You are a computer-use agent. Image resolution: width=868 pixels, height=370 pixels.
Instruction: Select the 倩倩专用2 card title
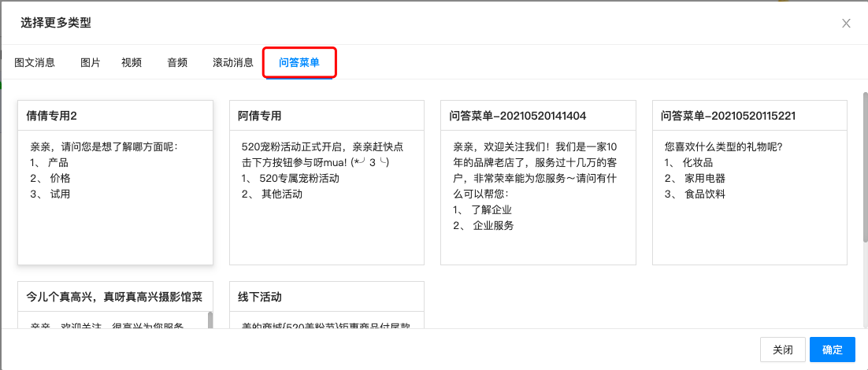point(52,116)
